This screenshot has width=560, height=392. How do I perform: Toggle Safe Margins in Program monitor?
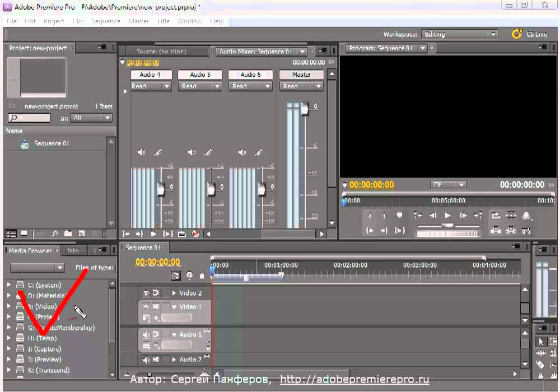[511, 215]
